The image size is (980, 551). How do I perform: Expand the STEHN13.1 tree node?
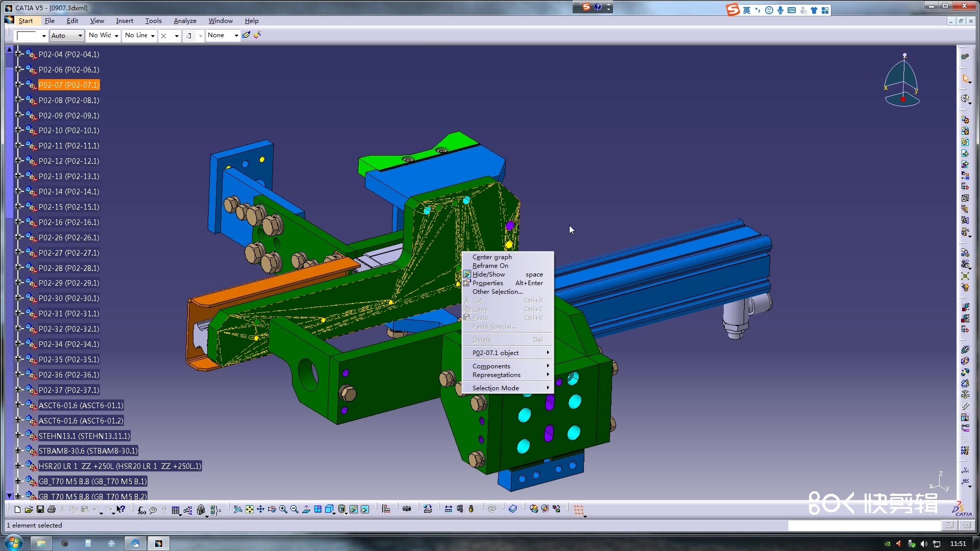[x=18, y=435]
